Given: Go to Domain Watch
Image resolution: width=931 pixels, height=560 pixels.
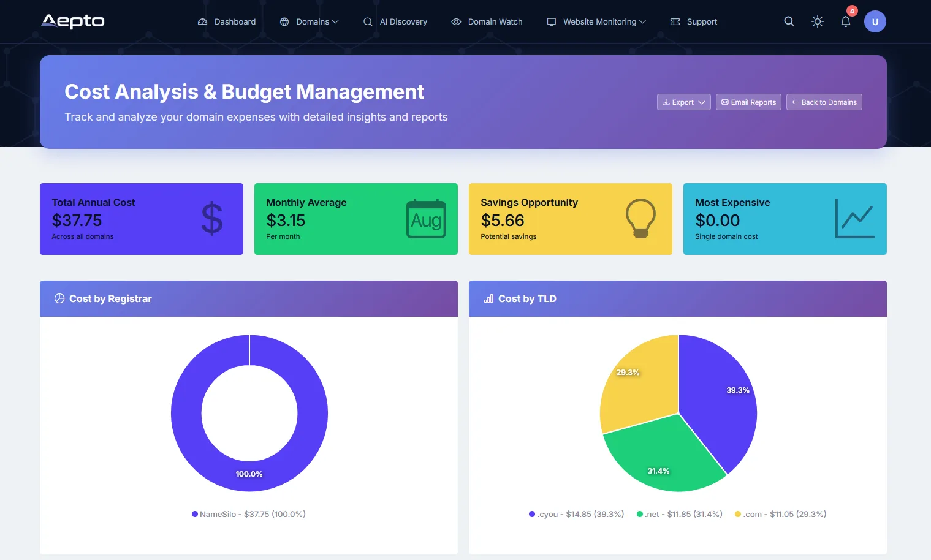Looking at the screenshot, I should coord(487,21).
